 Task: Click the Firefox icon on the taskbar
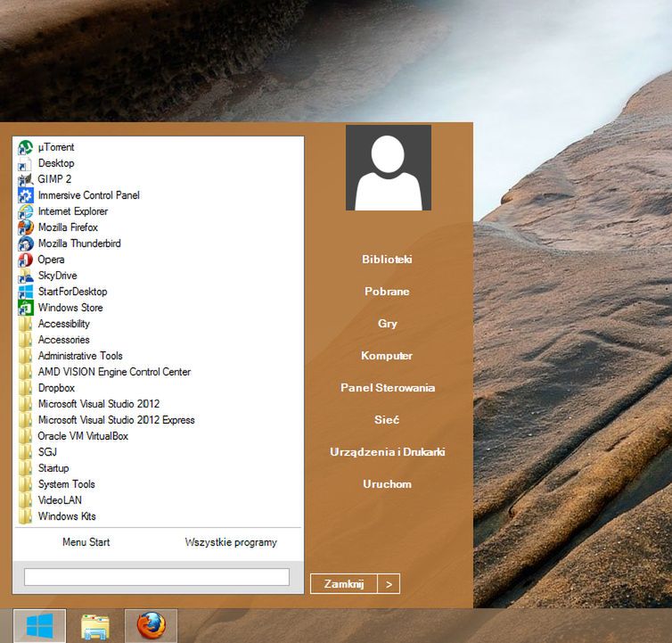coord(151,625)
